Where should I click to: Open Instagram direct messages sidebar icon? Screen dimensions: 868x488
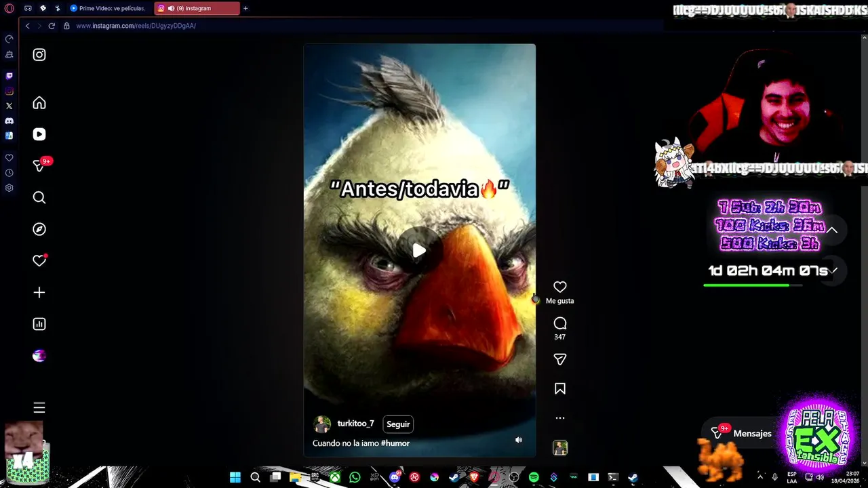[x=39, y=166]
